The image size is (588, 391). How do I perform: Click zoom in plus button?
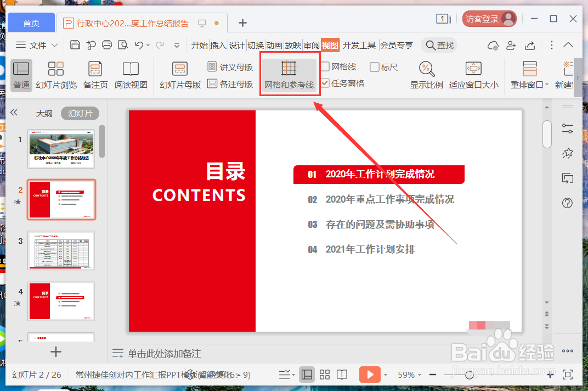(550, 375)
